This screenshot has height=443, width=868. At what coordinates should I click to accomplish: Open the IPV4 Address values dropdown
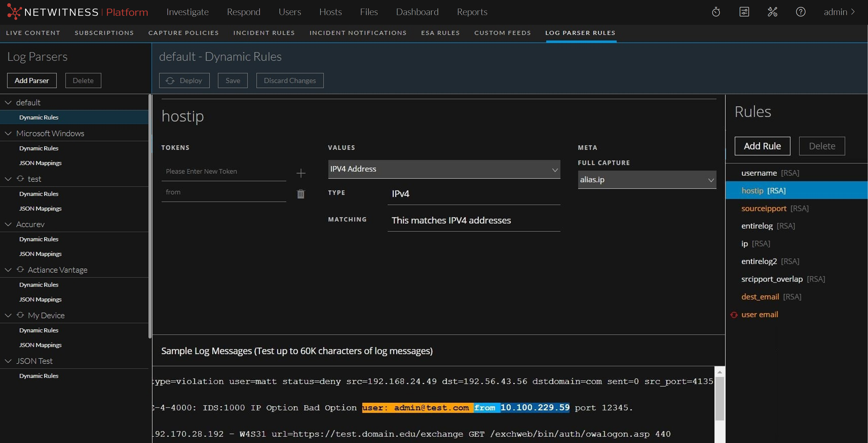444,169
